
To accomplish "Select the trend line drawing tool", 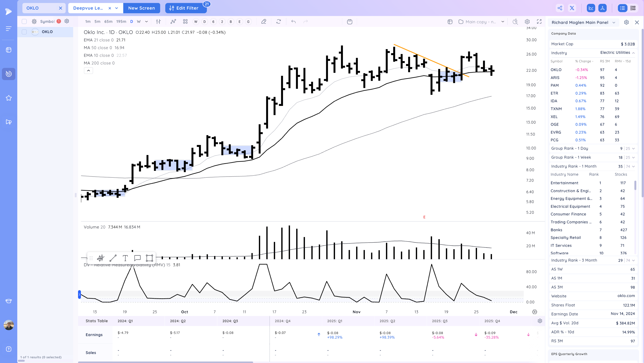I will click(x=113, y=258).
